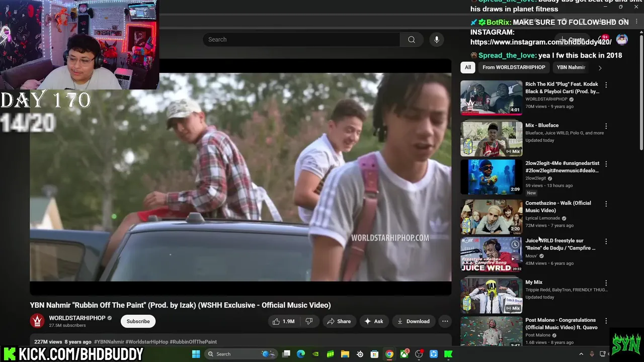Screen dimensions: 644x362
Task: Dislike the YBN Nahmir video
Action: tap(309, 321)
